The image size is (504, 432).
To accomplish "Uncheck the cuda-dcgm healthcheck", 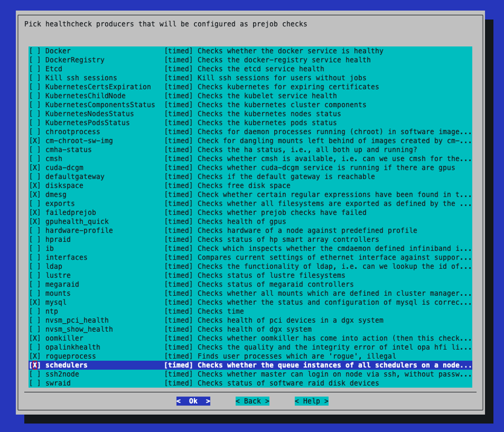I will [x=34, y=168].
